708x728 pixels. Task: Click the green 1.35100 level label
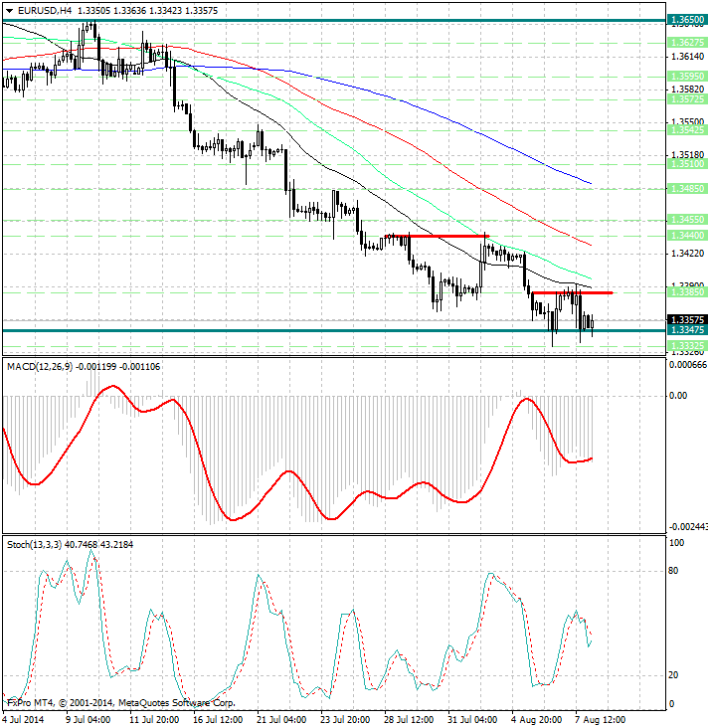pyautogui.click(x=687, y=164)
